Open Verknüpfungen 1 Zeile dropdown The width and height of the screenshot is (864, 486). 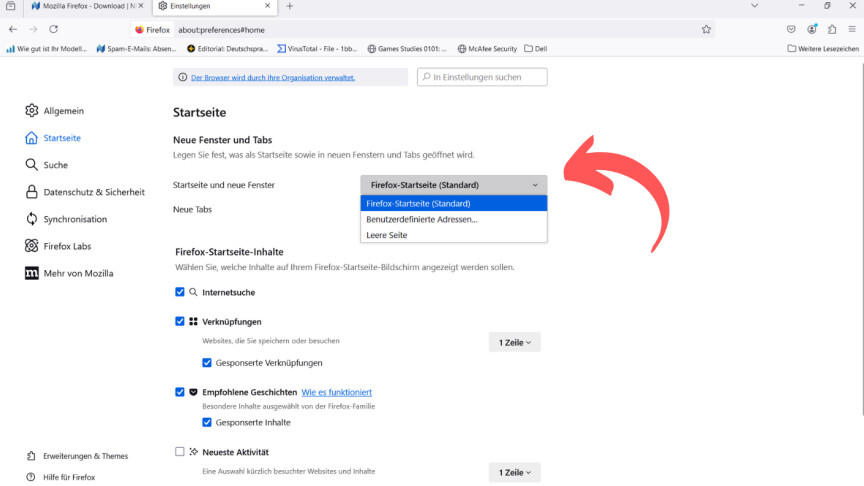click(x=515, y=342)
